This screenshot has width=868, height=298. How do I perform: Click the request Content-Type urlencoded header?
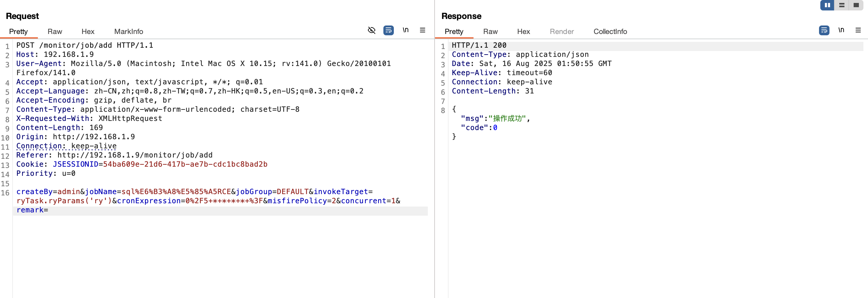pos(158,109)
